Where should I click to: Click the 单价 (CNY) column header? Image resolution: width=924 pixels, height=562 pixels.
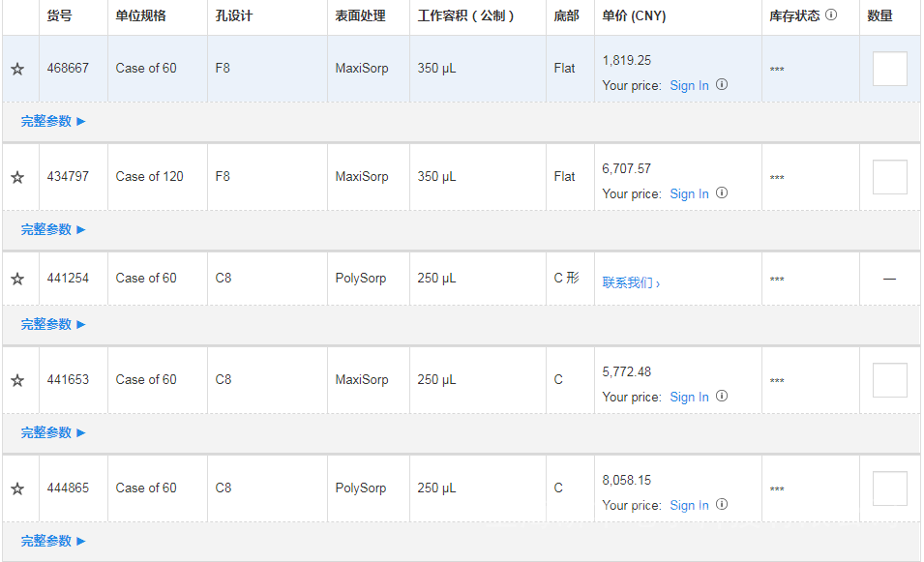coord(634,16)
